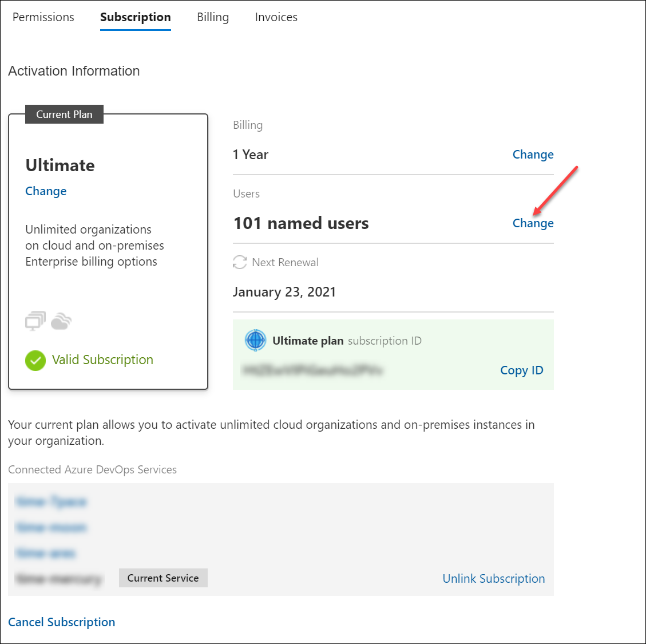Screen dimensions: 646x644
Task: Click the Current Service badge
Action: coord(163,578)
